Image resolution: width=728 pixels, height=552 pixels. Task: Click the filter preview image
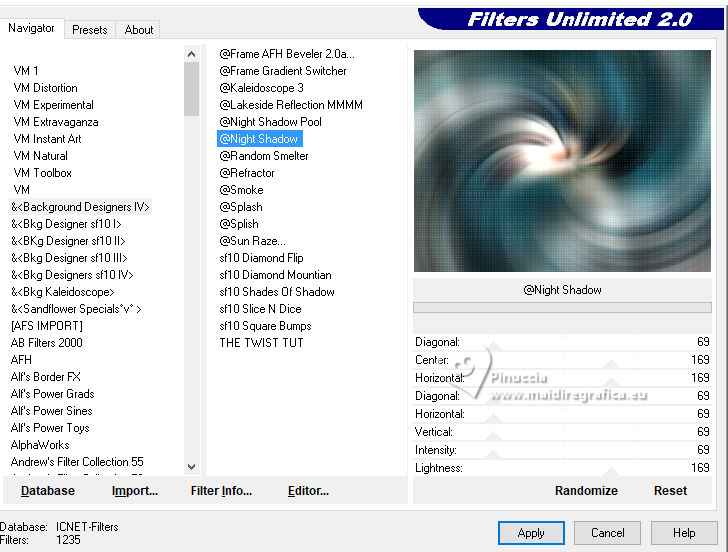[x=562, y=161]
